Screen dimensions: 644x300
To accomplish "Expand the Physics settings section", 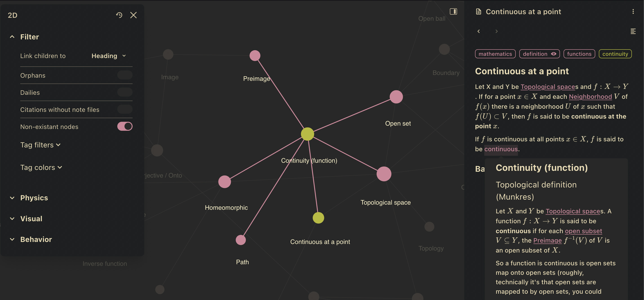I will [x=34, y=198].
